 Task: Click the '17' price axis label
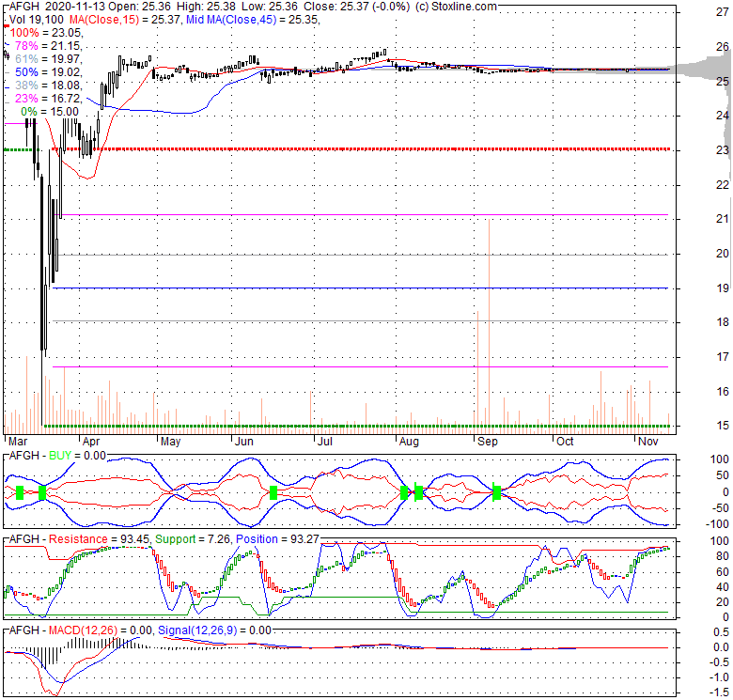click(723, 357)
